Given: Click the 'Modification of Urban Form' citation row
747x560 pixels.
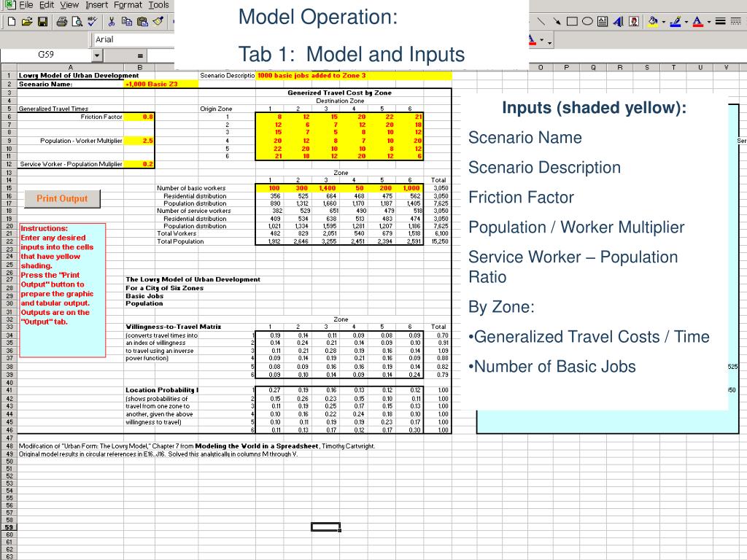Looking at the screenshot, I should click(x=197, y=446).
